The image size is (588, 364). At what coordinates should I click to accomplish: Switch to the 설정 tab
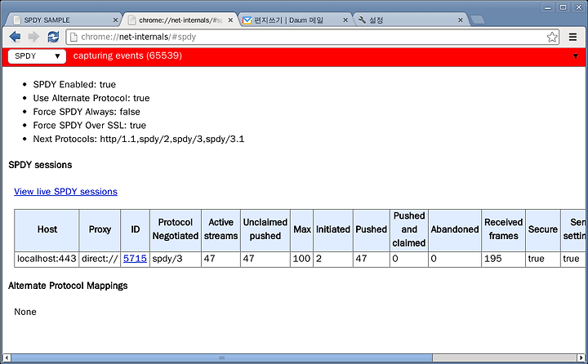coord(411,20)
